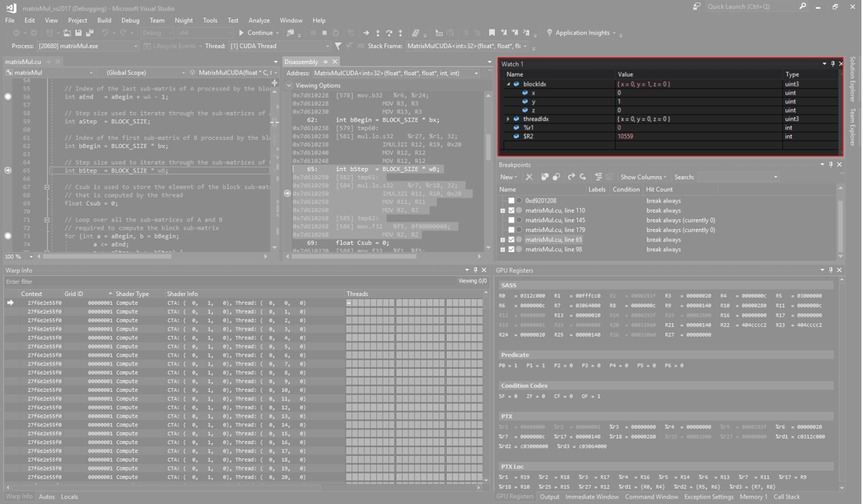Open the Stack Frame dropdown
Viewport: 863px width, 504px height.
[x=524, y=46]
